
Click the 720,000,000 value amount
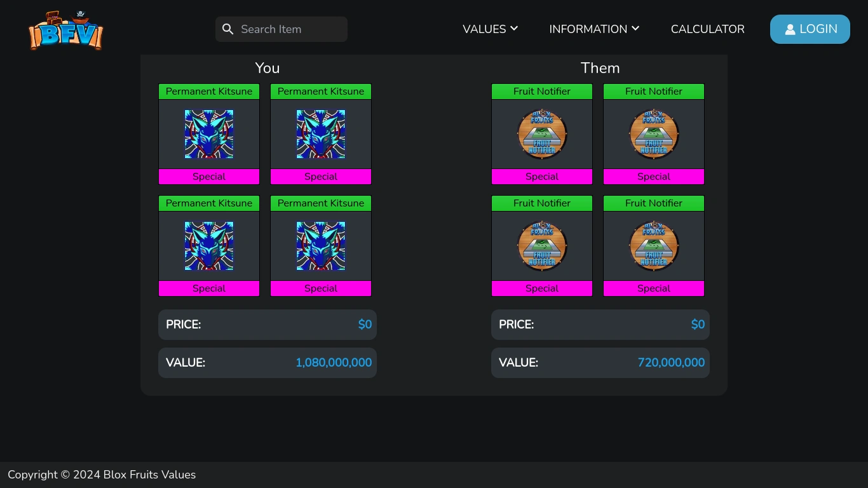(x=671, y=363)
